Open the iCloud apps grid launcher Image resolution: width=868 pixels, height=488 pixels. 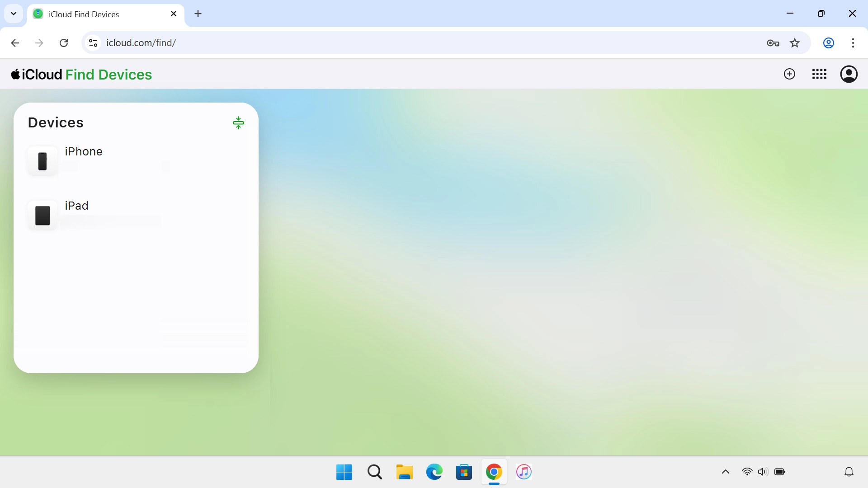coord(819,74)
